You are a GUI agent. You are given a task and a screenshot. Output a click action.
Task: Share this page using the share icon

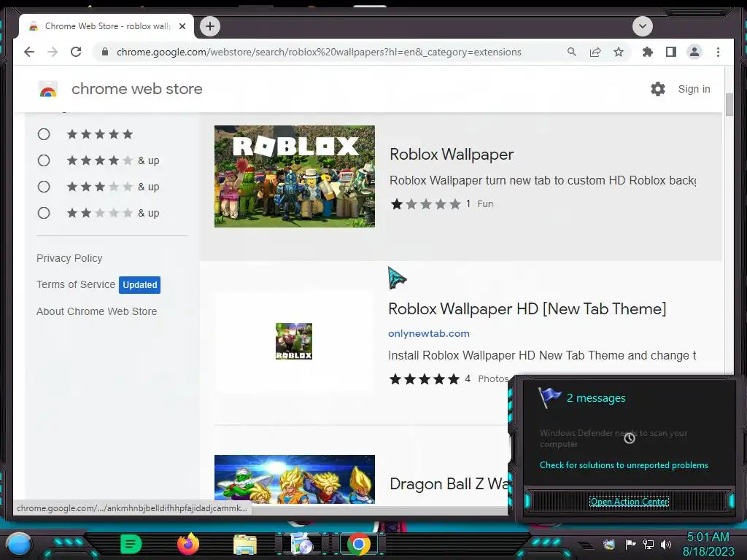click(595, 52)
